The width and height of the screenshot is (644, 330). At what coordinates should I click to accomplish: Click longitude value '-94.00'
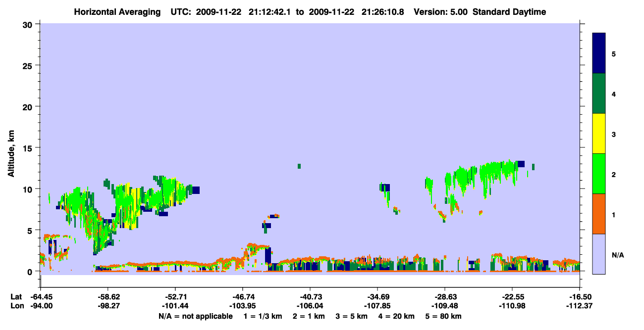pos(42,306)
